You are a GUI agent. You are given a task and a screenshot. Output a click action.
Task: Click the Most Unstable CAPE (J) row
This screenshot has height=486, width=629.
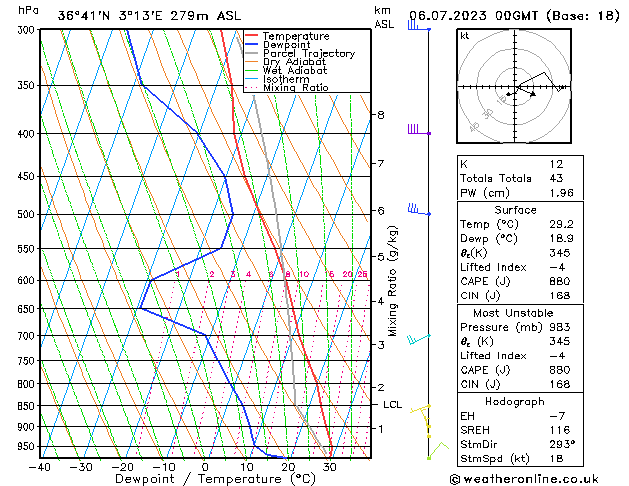tap(520, 370)
